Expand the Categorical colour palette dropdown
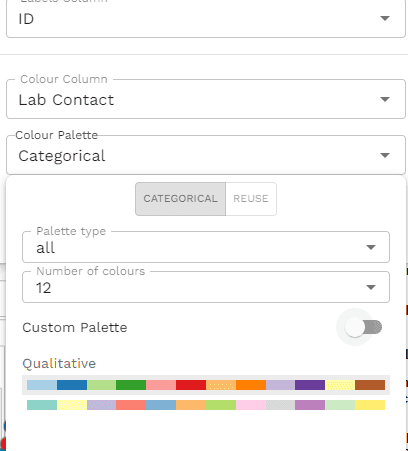This screenshot has width=408, height=451. 206,155
